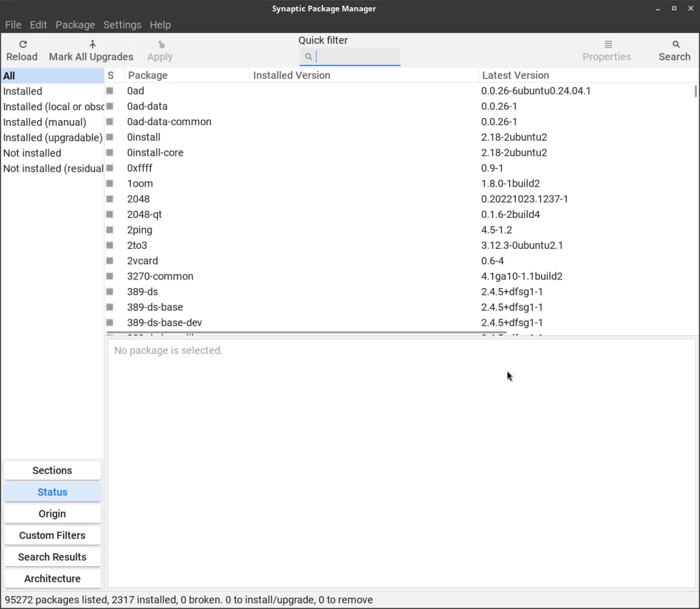Sort by Latest Version column header
Screen dimensions: 700x609
point(587,75)
